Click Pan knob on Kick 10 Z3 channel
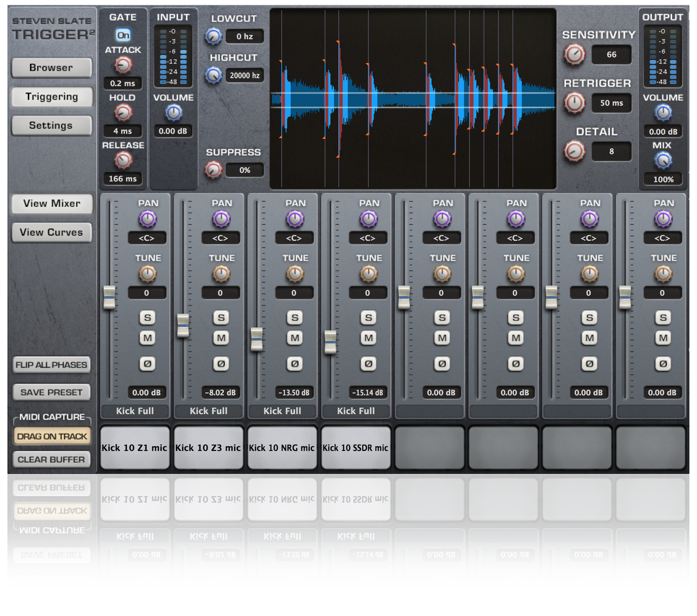The image size is (697, 616). tap(221, 219)
